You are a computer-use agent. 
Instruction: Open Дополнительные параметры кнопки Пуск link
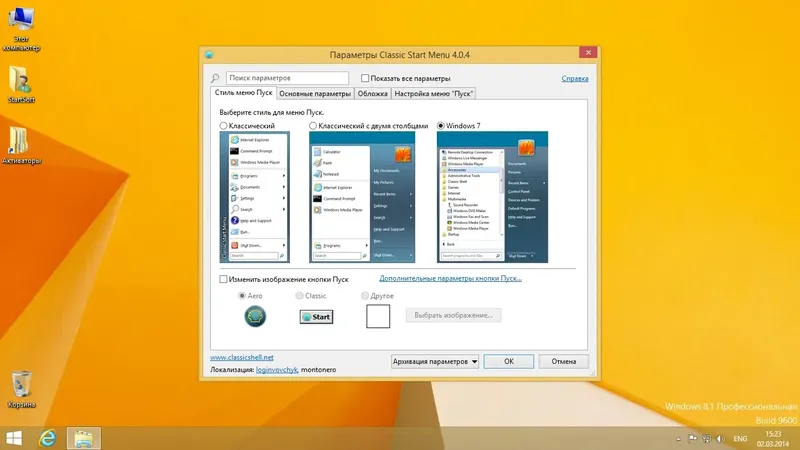click(450, 279)
